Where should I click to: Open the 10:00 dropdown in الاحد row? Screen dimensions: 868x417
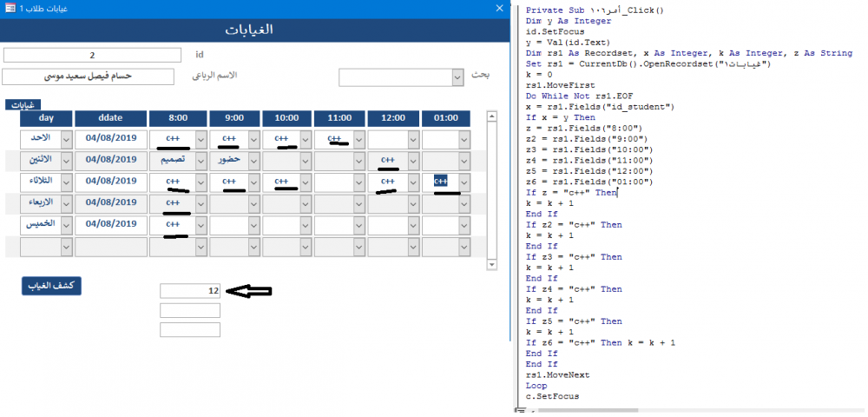[306, 139]
